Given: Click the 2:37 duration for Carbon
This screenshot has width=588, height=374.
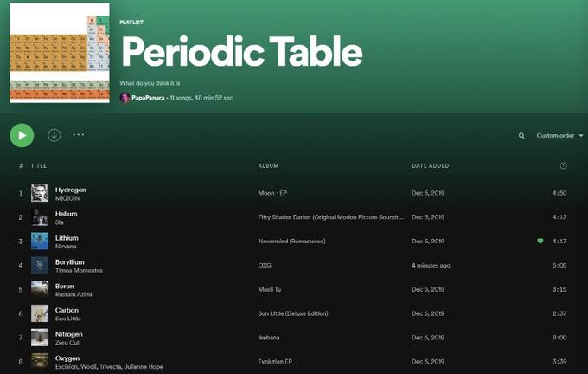Looking at the screenshot, I should tap(559, 313).
